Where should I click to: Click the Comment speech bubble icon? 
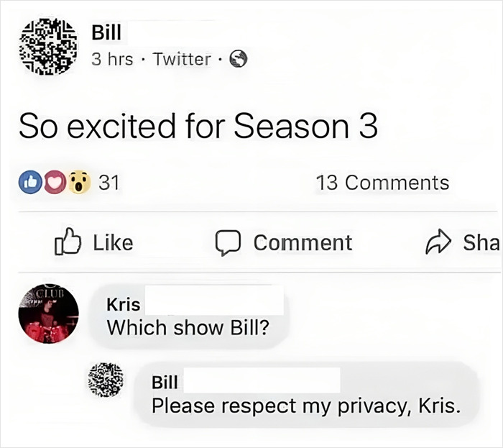(x=228, y=242)
